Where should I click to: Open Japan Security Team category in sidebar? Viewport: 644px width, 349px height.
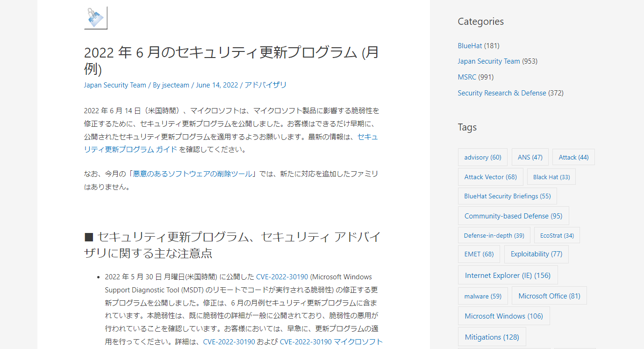tap(489, 61)
